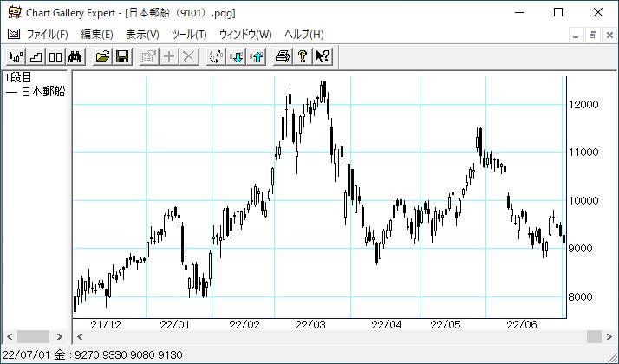Open the ヘルプ(H) menu
The image size is (619, 364).
tap(303, 35)
